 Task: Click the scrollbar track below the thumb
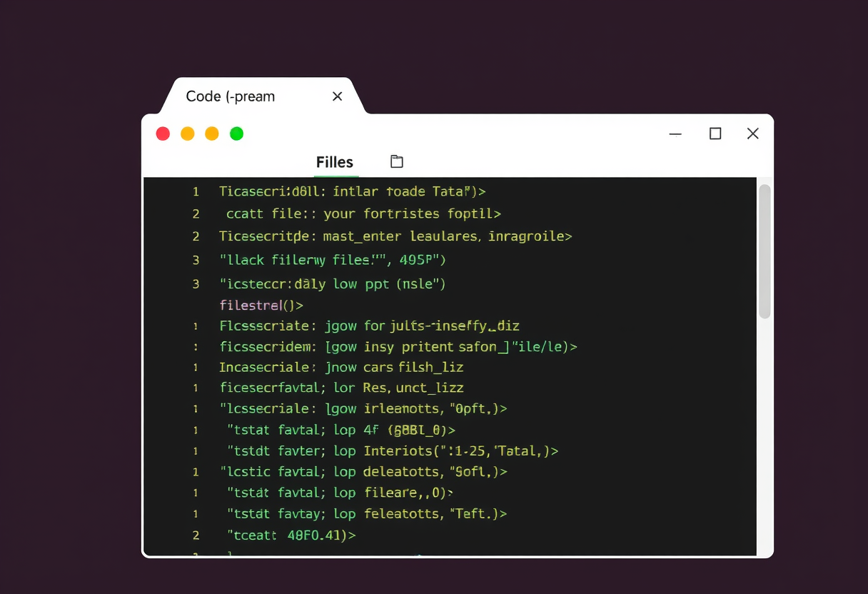pos(764,436)
